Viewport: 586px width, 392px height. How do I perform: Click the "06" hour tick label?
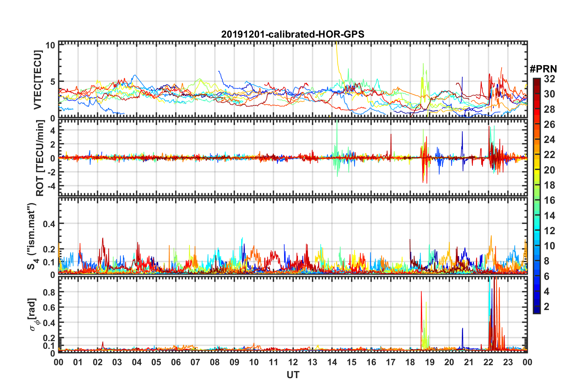click(176, 362)
